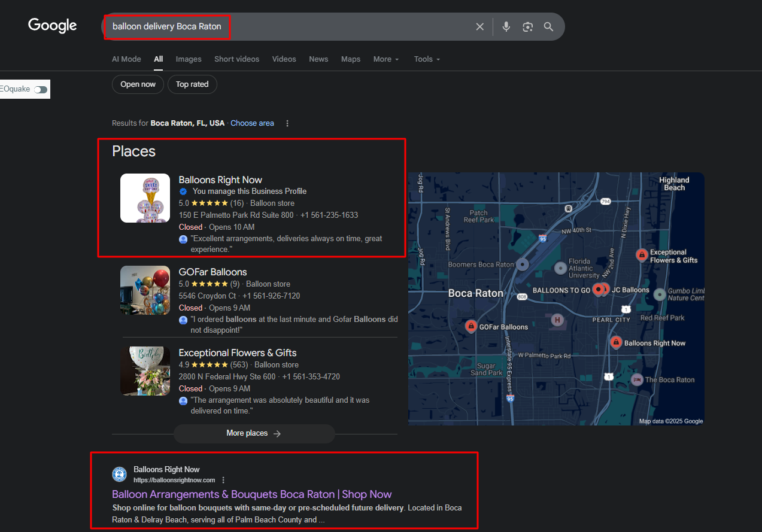Click the magnifying glass search icon
Image resolution: width=762 pixels, height=532 pixels.
click(548, 27)
